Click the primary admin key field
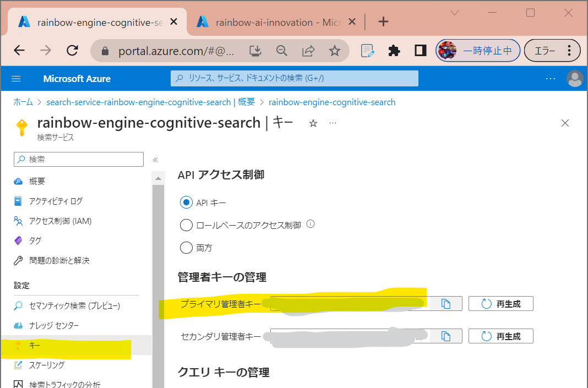Viewport: 588px width, 388px height. 350,304
